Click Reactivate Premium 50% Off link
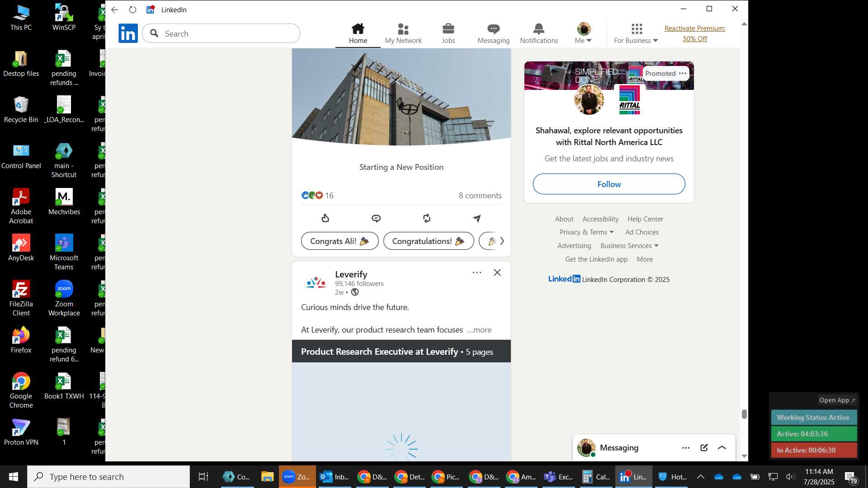 click(695, 33)
